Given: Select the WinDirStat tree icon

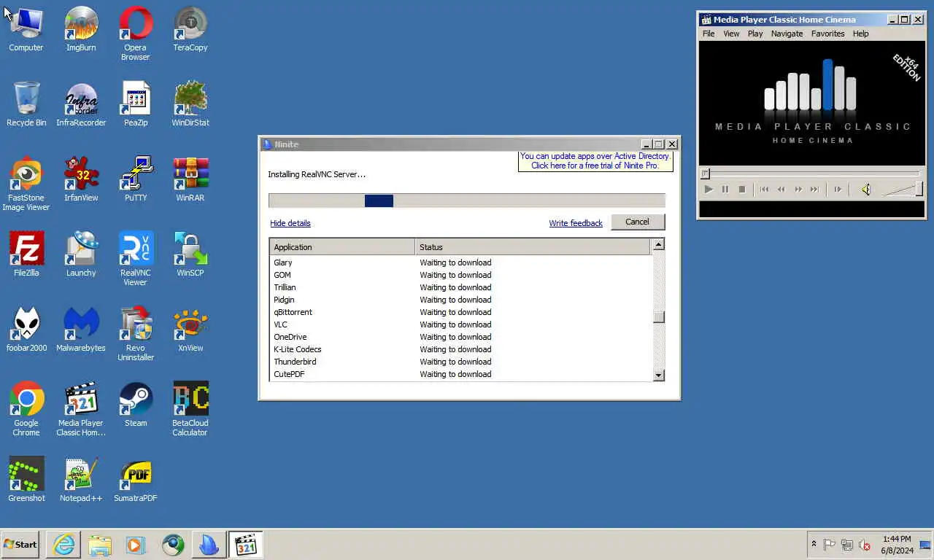Looking at the screenshot, I should coord(190,104).
